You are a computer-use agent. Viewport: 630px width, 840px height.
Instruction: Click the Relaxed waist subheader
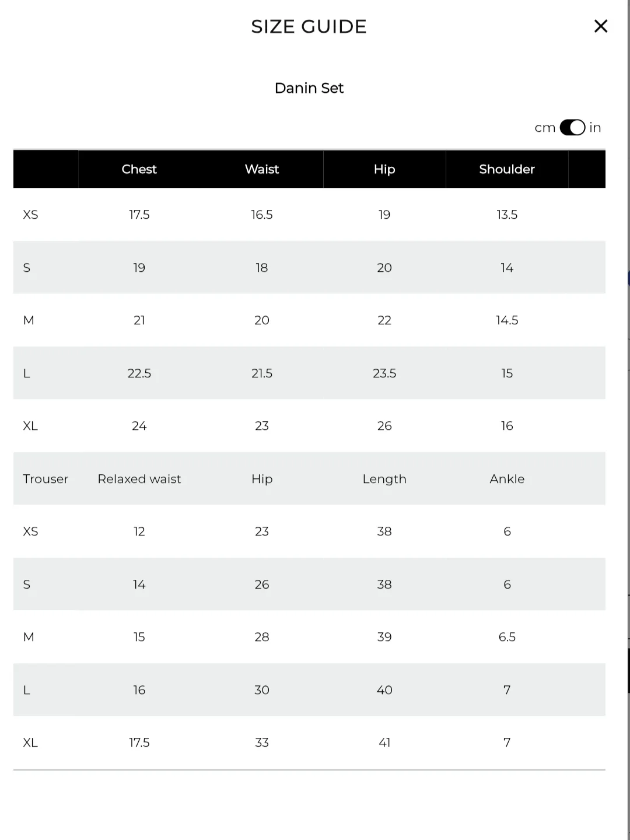click(x=139, y=479)
